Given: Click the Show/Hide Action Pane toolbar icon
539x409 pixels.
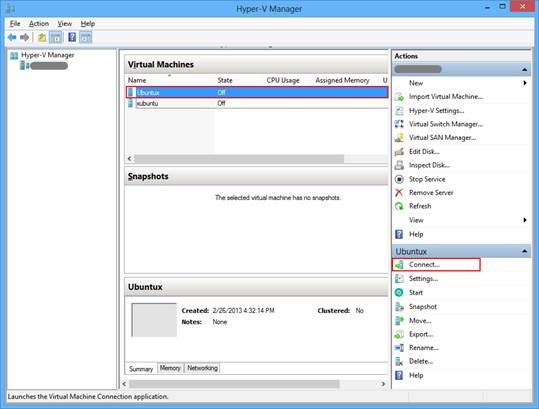Looking at the screenshot, I should (86, 37).
